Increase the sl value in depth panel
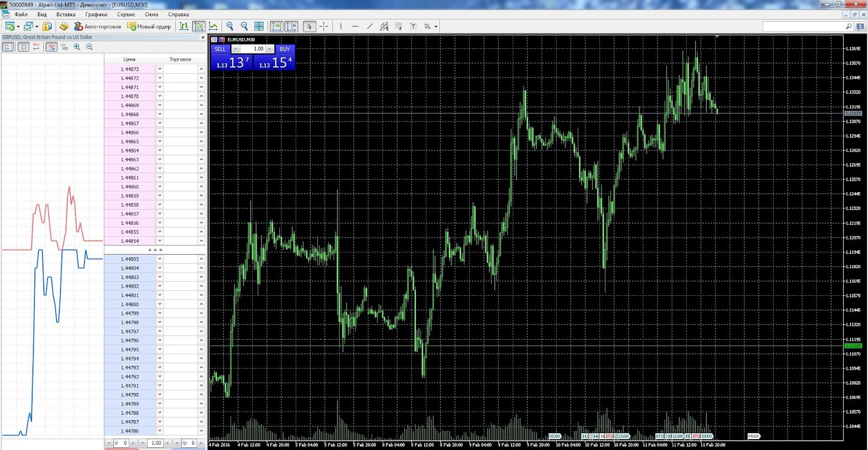This screenshot has height=450, width=868. tap(133, 443)
